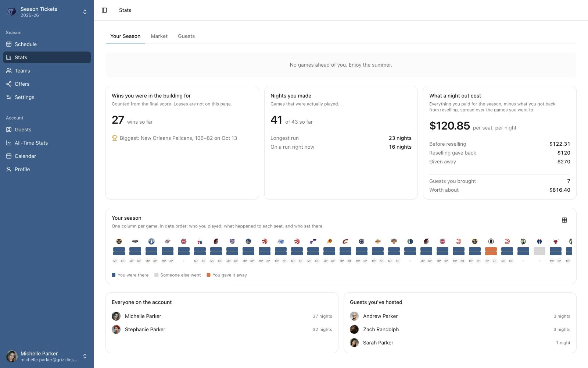588x368 pixels.
Task: Open Michelle Parker's row in Everyone on the account
Action: (x=222, y=316)
